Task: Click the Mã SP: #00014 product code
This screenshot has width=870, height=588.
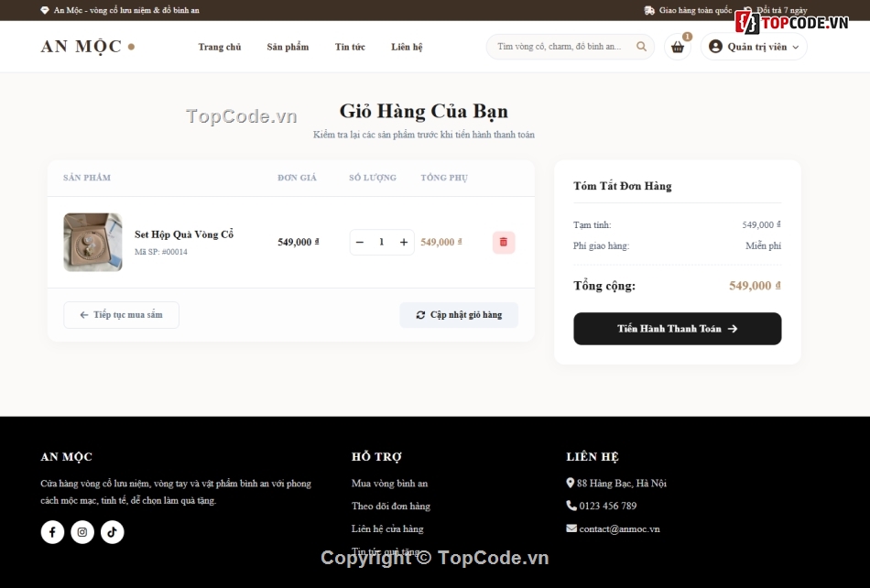Action: pyautogui.click(x=161, y=252)
